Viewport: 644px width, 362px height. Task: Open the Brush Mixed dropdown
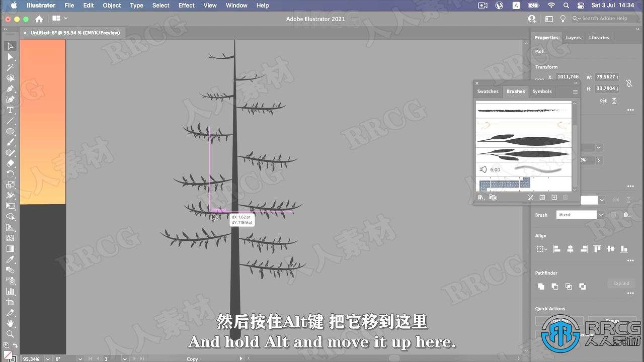pos(600,215)
